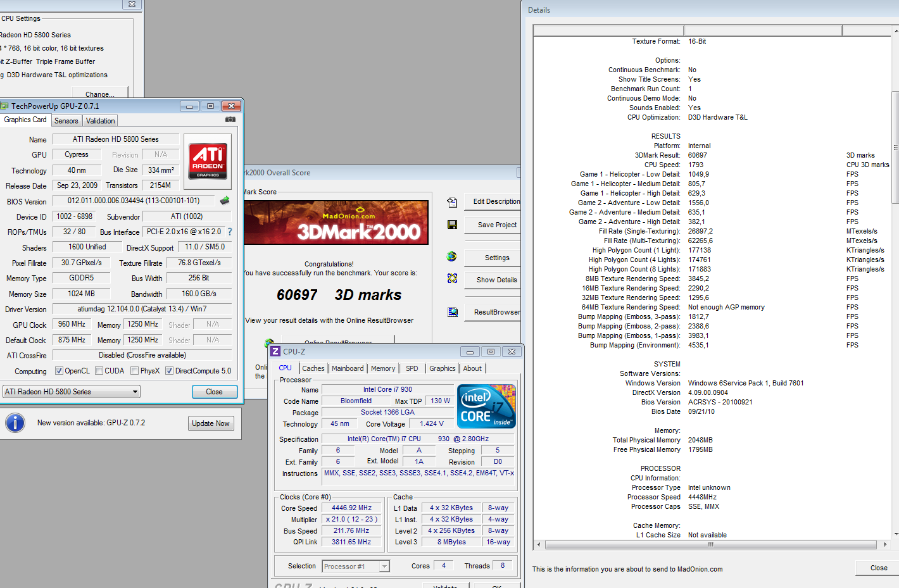Viewport: 899px width, 588px height.
Task: Click the Show Details icon in 3DMark
Action: pos(452,278)
